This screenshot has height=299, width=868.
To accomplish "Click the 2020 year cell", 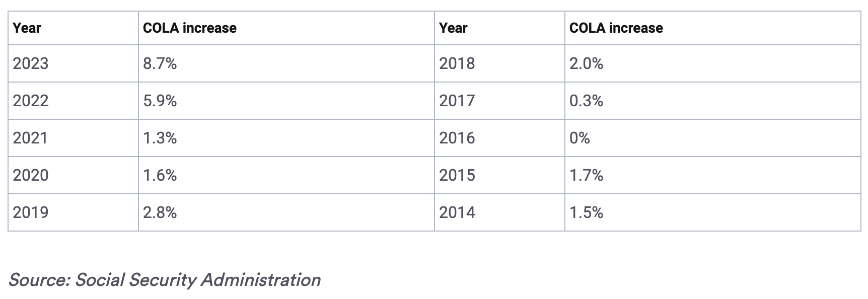I will click(x=31, y=175).
